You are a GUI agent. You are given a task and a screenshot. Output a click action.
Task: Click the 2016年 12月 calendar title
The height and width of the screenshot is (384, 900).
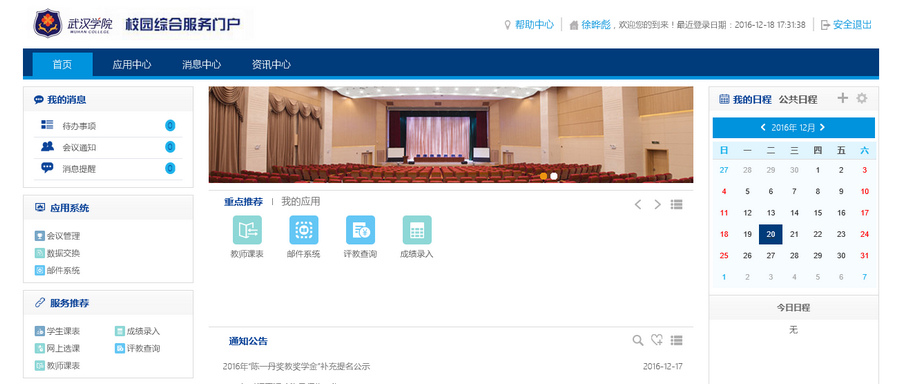(x=793, y=127)
